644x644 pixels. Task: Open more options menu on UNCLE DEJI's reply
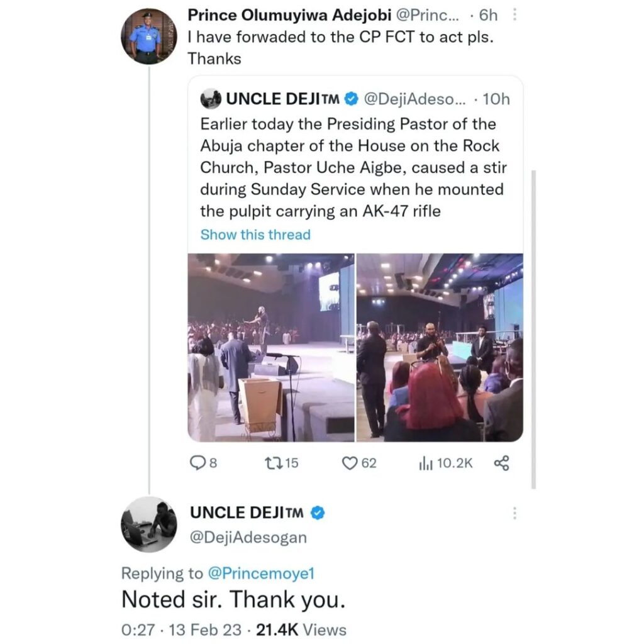pyautogui.click(x=515, y=513)
